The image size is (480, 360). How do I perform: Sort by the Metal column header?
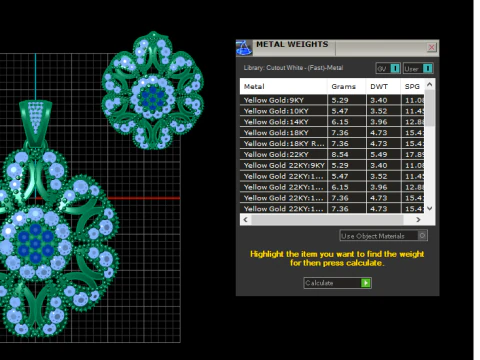pyautogui.click(x=283, y=86)
